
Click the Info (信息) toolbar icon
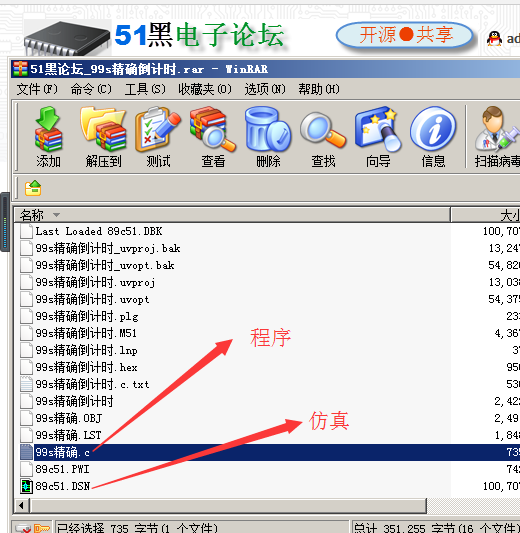pos(433,128)
